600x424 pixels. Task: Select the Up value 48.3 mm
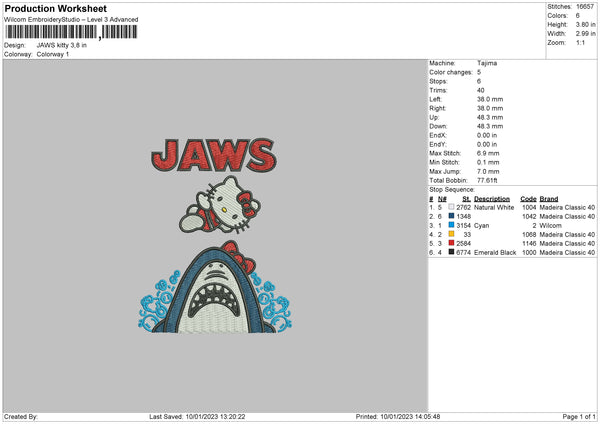pyautogui.click(x=490, y=117)
